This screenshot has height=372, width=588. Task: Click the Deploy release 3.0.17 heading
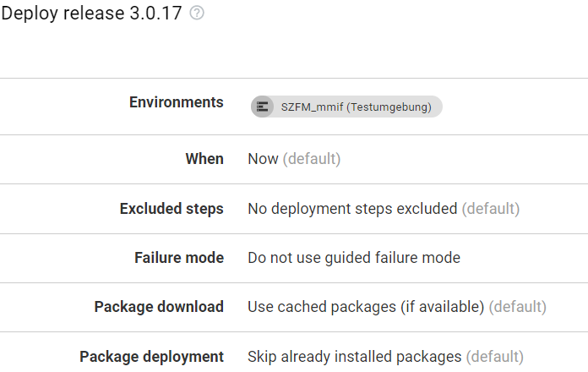[x=91, y=14]
